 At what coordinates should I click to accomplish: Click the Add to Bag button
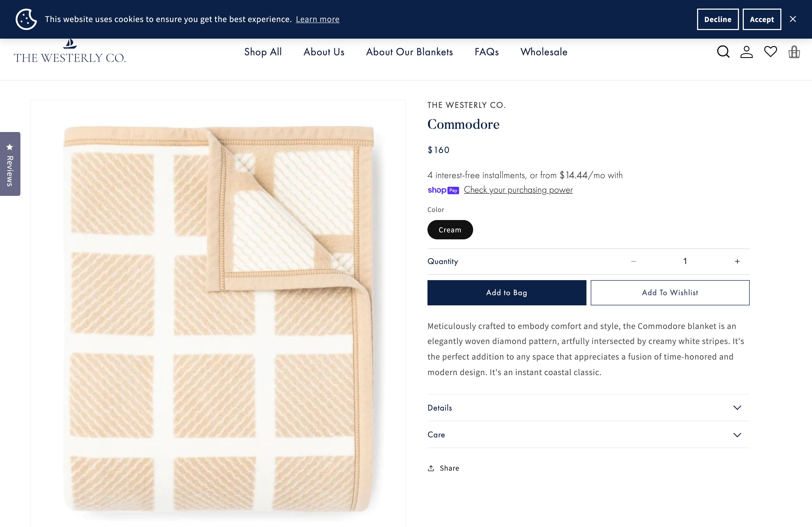(x=507, y=292)
